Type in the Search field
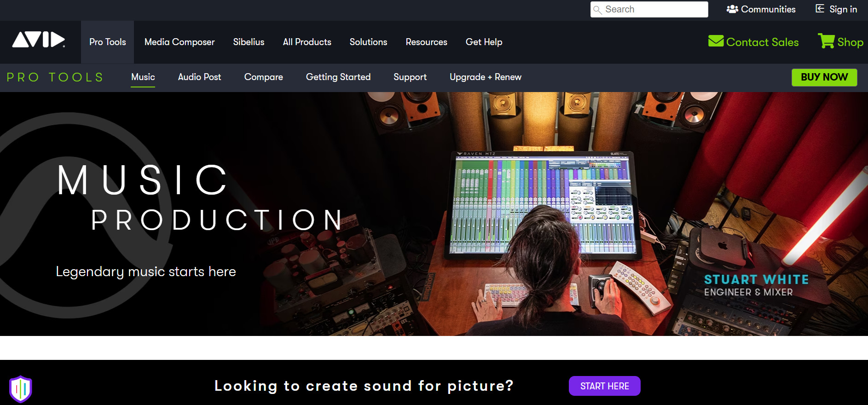This screenshot has height=405, width=868. click(654, 9)
